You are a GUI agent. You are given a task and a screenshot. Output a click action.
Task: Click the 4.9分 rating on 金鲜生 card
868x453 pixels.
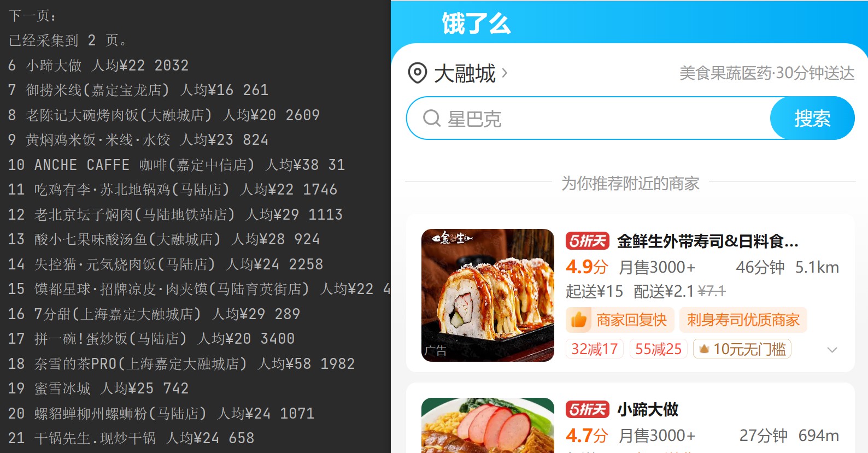pyautogui.click(x=587, y=267)
